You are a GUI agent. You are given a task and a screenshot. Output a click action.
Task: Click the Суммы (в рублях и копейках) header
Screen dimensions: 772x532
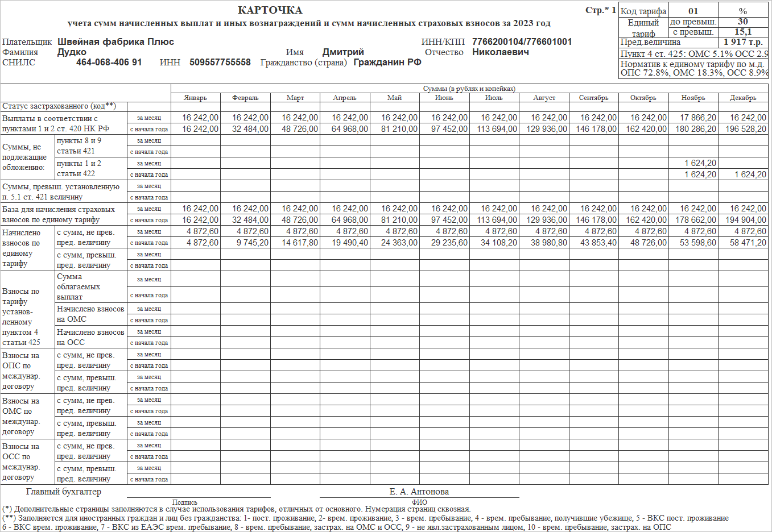click(469, 89)
